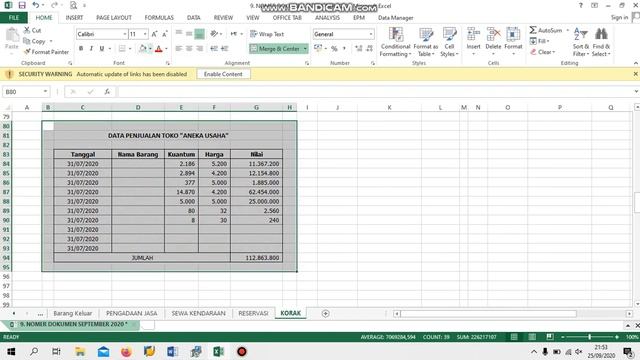Switch to DATA ribbon tab
This screenshot has width=640, height=360.
[193, 18]
